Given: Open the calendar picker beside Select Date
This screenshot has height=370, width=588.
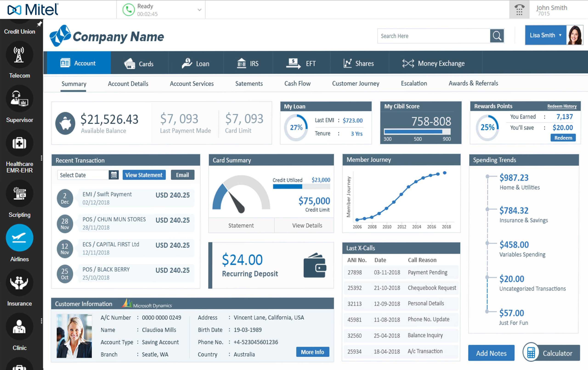Looking at the screenshot, I should pyautogui.click(x=114, y=175).
